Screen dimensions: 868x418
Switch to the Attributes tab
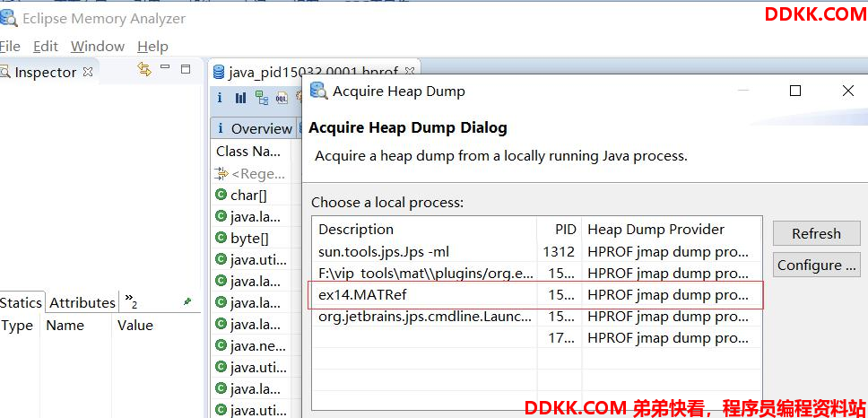point(82,302)
